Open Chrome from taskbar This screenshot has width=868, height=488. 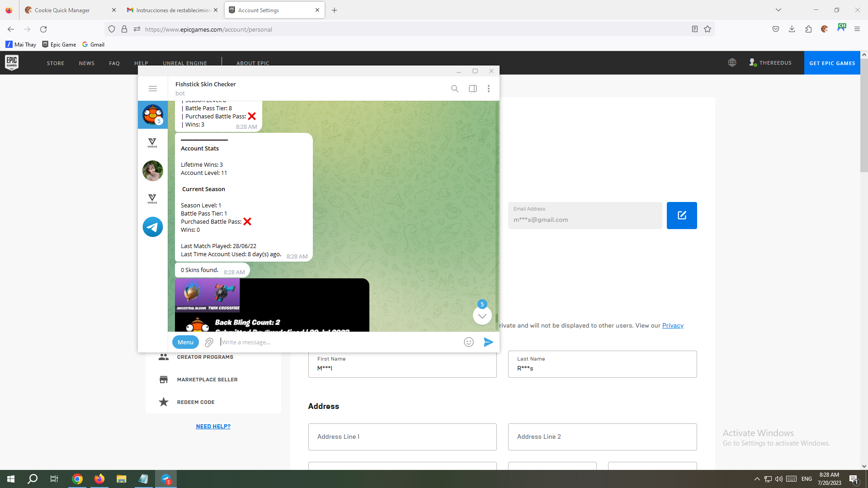77,479
